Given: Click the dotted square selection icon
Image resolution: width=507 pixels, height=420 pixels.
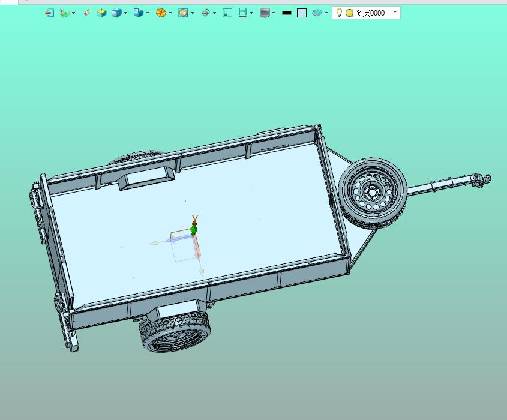Looking at the screenshot, I should 227,13.
